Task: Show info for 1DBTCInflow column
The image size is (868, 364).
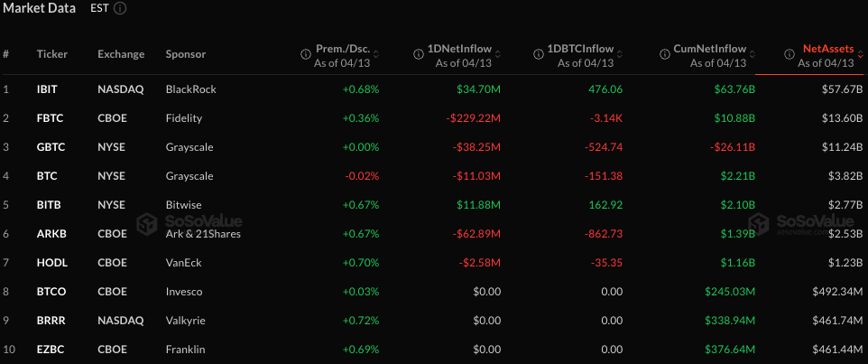Action: 538,54
